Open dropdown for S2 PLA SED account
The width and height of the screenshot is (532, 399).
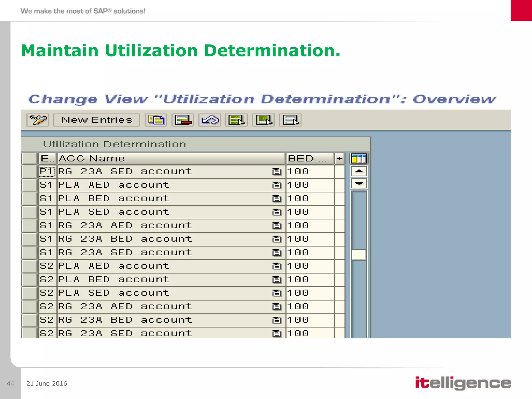click(277, 293)
